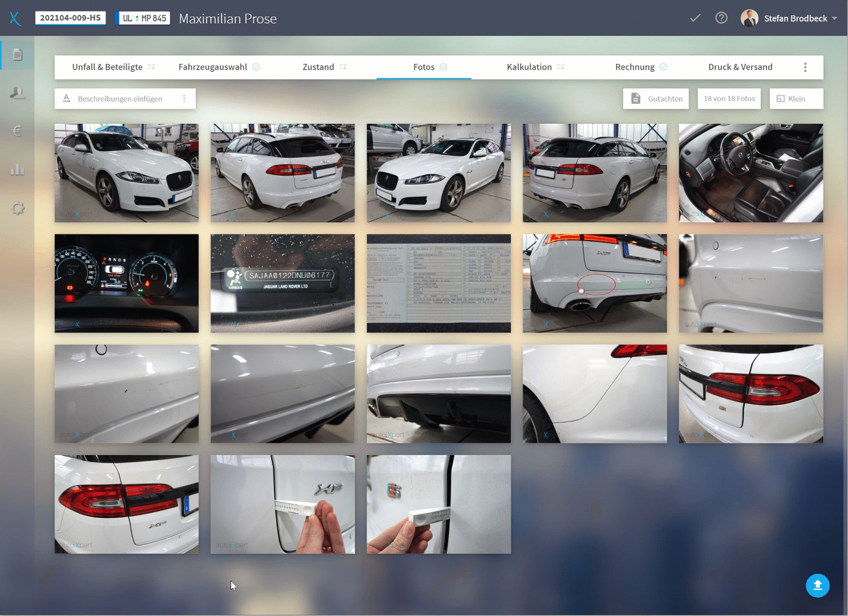Open rear-right view photo in first row

pyautogui.click(x=595, y=173)
